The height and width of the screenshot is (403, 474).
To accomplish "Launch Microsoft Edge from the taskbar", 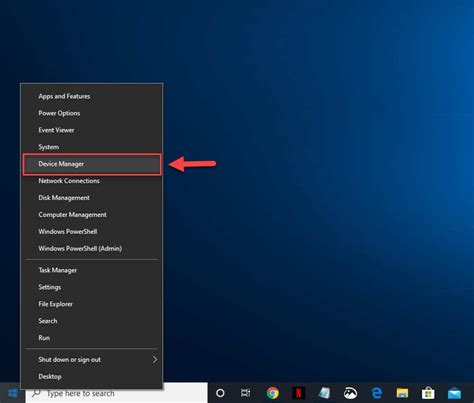I will coord(376,393).
